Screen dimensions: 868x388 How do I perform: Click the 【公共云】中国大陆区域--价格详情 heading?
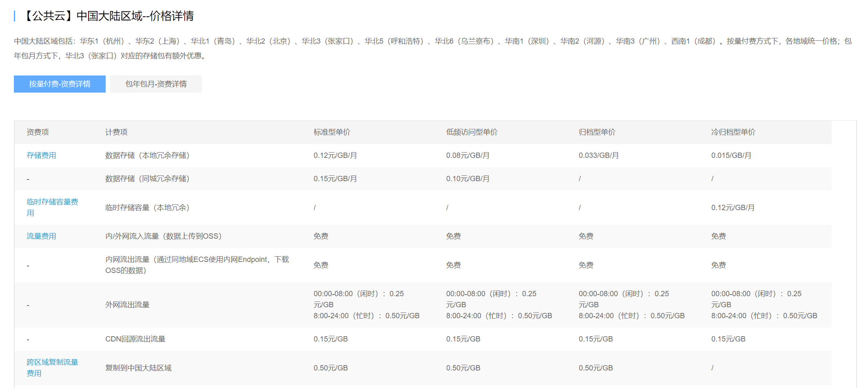(108, 16)
